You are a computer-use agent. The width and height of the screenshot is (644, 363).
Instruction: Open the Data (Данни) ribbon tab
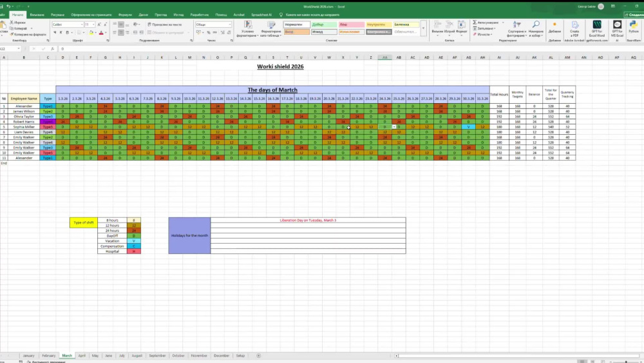click(143, 15)
